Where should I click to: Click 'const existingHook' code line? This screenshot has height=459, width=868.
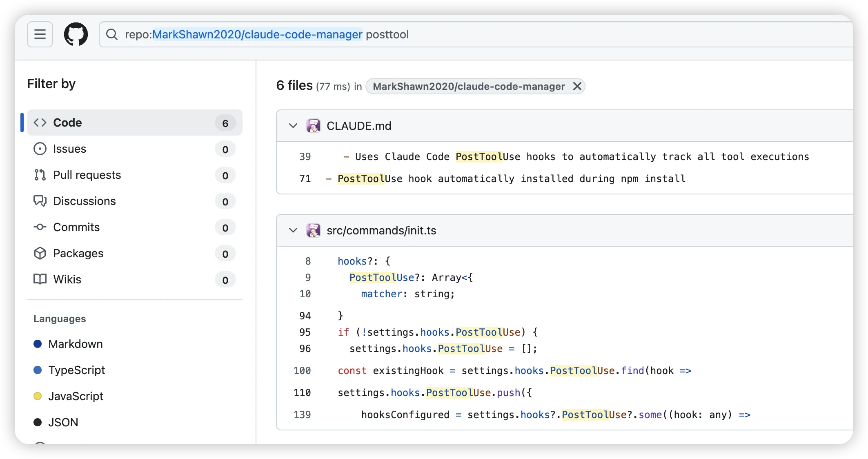[x=514, y=371]
